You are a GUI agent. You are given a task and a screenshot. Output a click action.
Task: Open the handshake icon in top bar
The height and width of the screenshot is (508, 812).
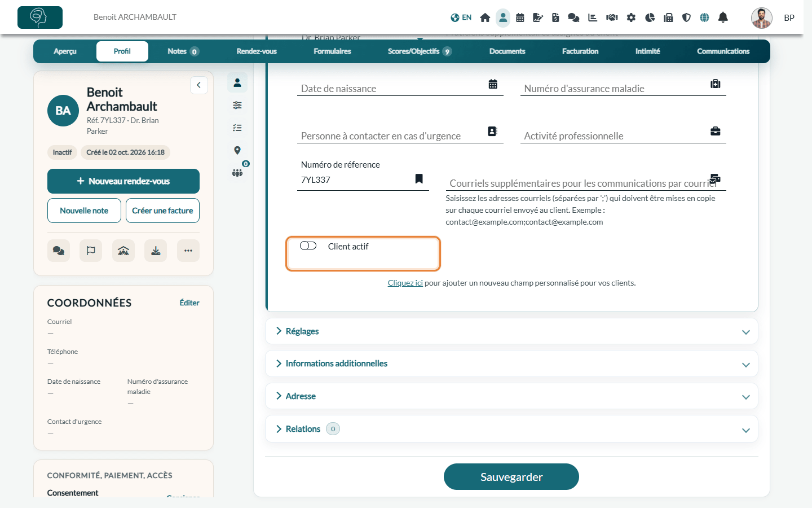(612, 17)
